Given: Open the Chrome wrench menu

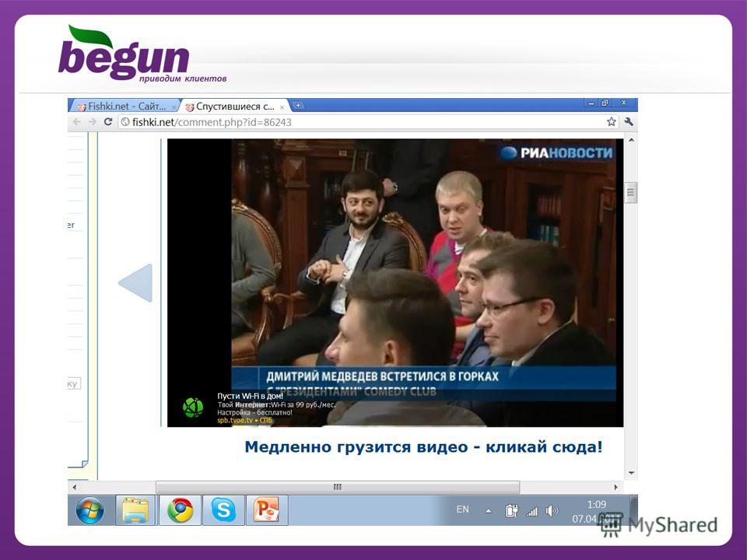Looking at the screenshot, I should [629, 122].
